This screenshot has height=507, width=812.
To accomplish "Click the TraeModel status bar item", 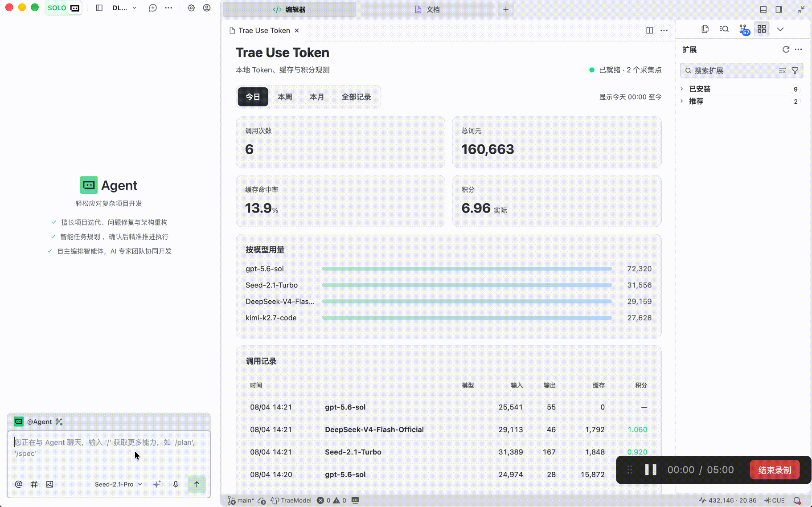I will (291, 500).
